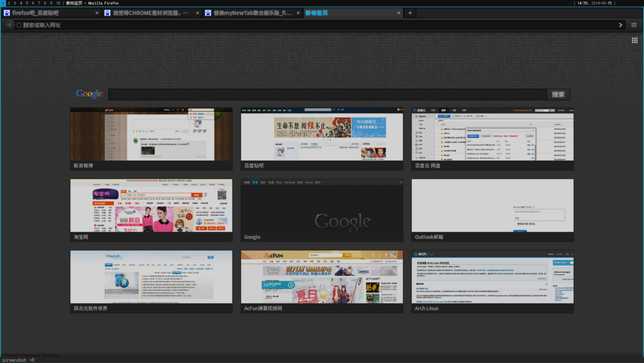
Task: Switch to 我觉得CHROME是好浏览器 tab
Action: coord(151,13)
